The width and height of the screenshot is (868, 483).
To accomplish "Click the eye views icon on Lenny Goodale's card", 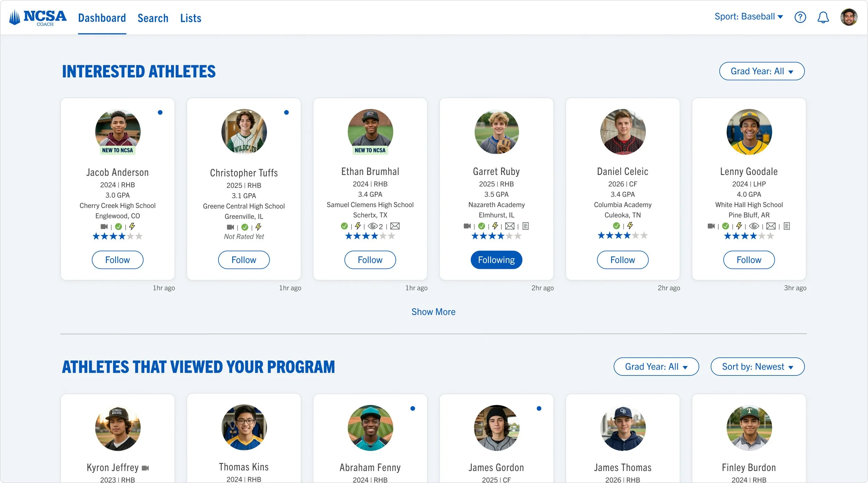I will click(754, 226).
